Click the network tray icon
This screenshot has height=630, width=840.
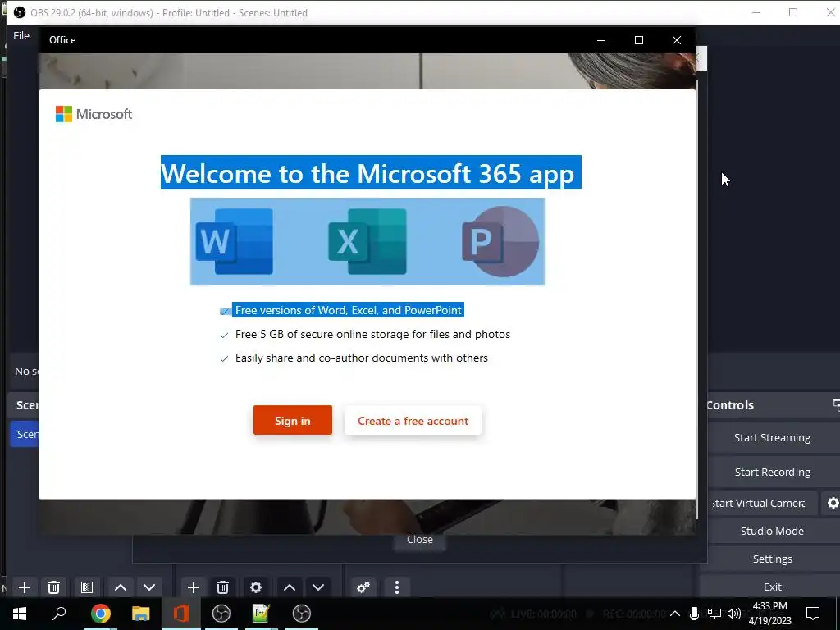point(714,614)
